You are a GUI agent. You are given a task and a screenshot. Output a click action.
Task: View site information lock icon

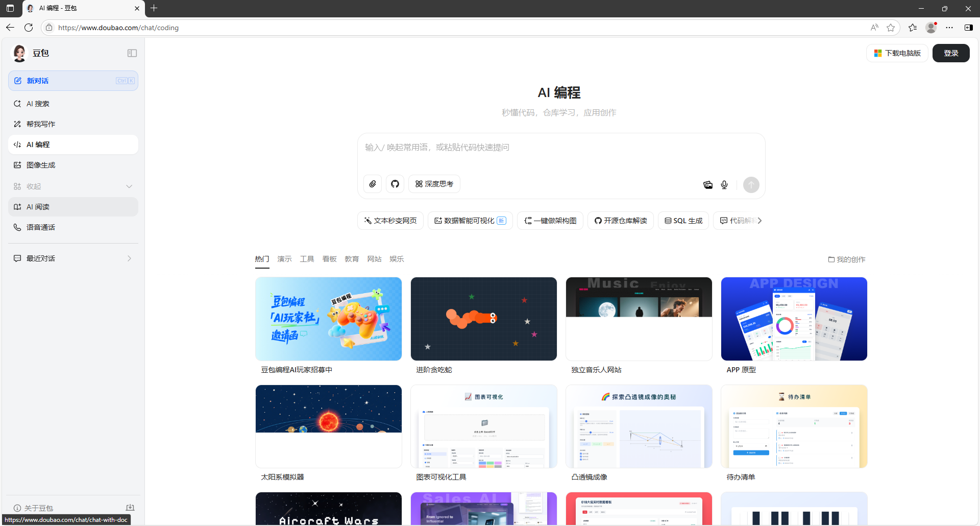49,28
